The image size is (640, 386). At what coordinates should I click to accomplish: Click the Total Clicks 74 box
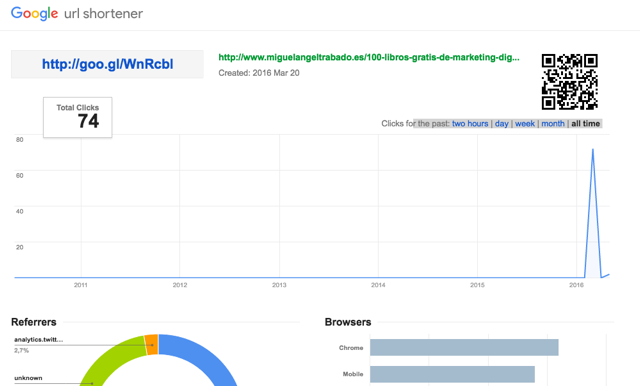click(78, 118)
